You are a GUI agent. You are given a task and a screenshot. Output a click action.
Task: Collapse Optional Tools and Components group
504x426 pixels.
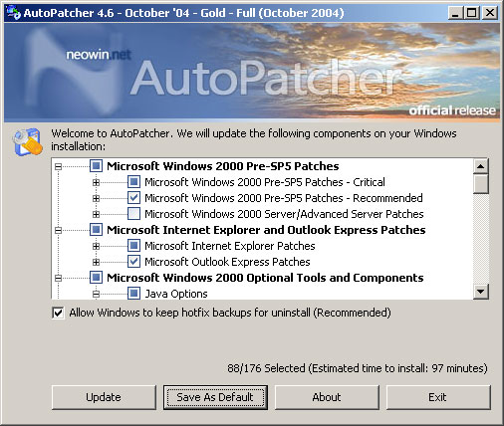[x=58, y=278]
